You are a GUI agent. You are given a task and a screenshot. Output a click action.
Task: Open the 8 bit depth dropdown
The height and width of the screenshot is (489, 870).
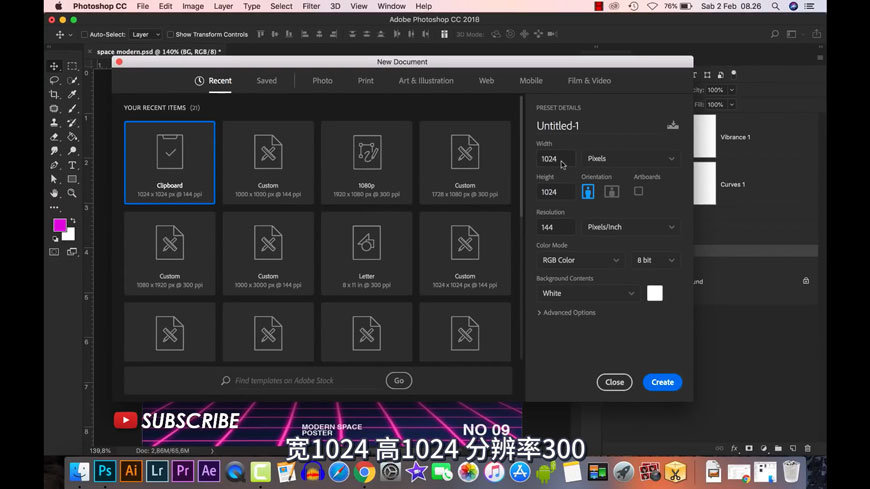coord(655,260)
